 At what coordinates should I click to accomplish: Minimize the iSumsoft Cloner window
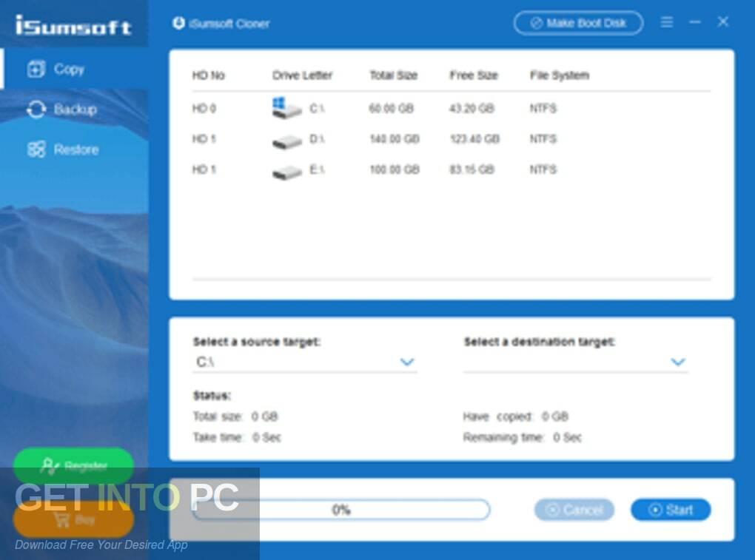coord(695,22)
